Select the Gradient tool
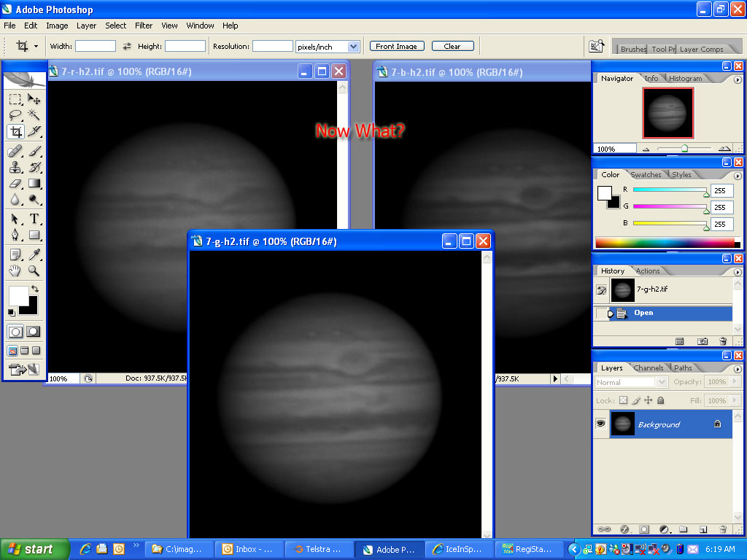 coord(34,183)
